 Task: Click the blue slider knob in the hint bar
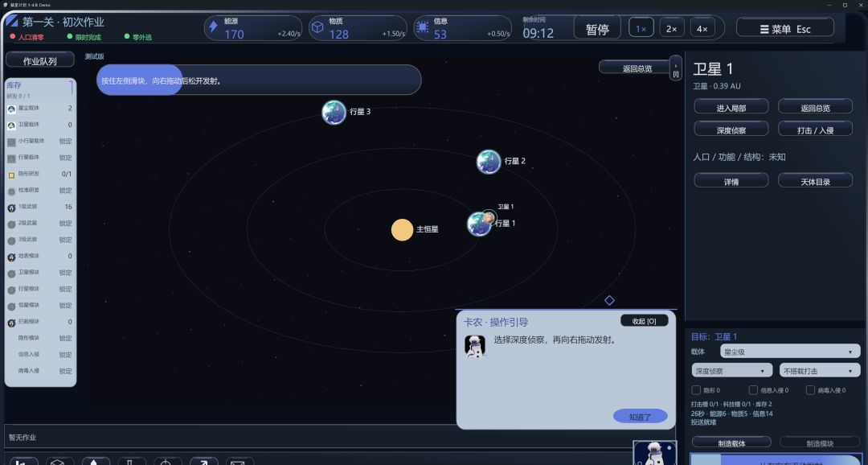140,80
